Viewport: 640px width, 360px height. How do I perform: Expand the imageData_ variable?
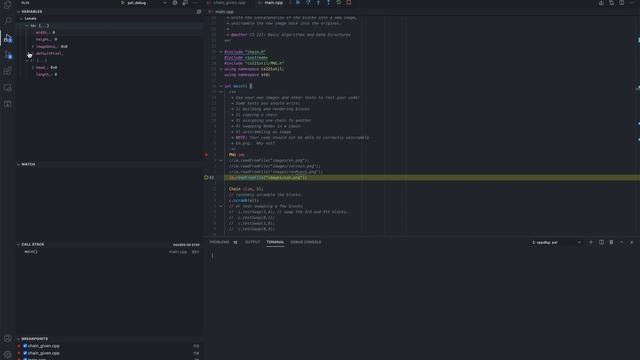tap(33, 47)
